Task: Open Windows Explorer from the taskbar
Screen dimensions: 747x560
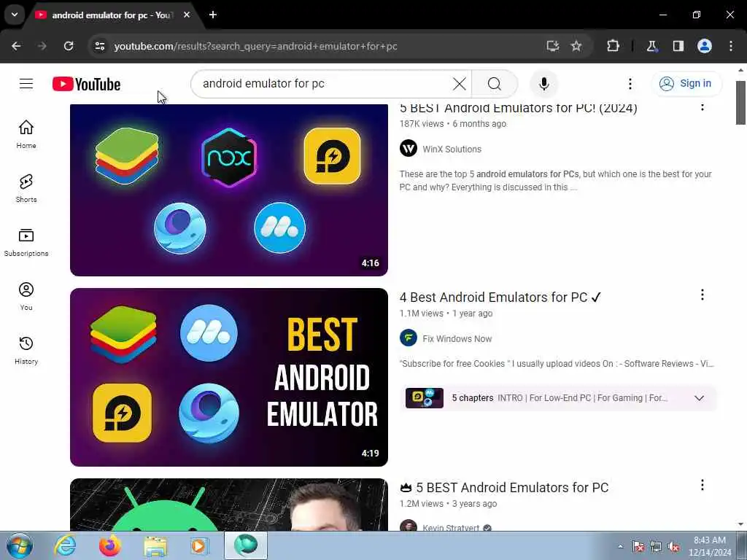Action: [155, 545]
